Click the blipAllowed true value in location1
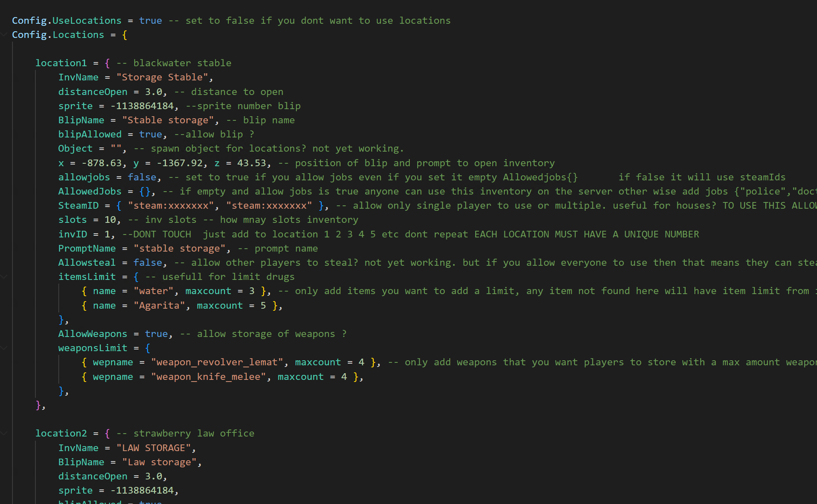Image resolution: width=817 pixels, height=504 pixels. (150, 134)
